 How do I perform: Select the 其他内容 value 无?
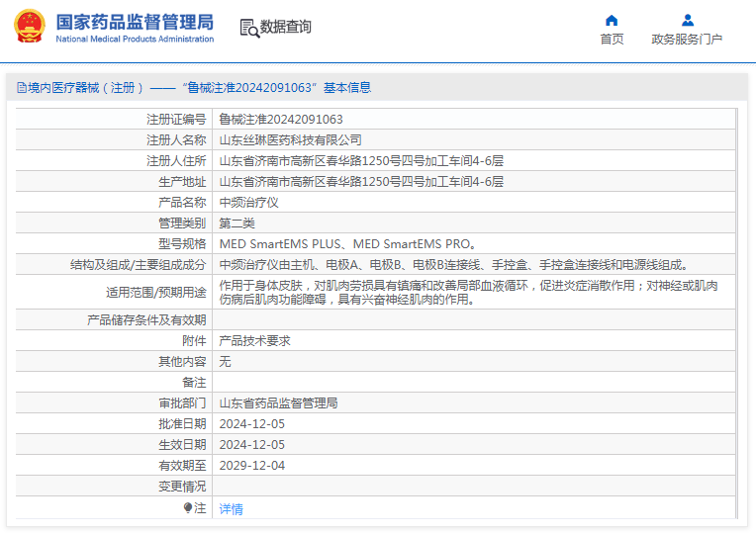click(225, 362)
